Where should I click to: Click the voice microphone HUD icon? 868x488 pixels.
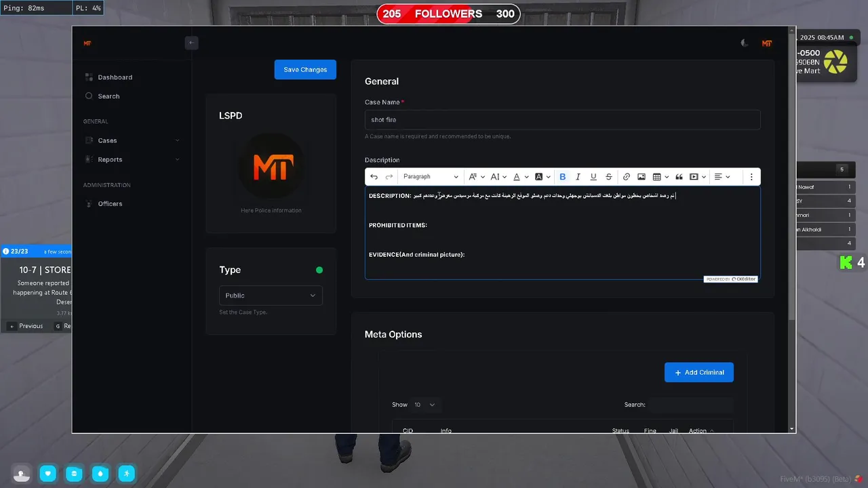pyautogui.click(x=22, y=473)
